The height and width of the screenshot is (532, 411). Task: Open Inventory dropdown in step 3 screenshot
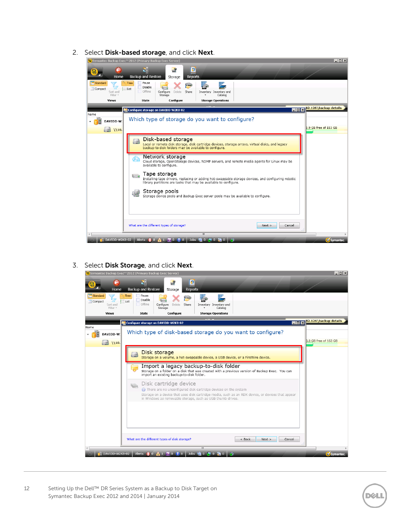204,302
